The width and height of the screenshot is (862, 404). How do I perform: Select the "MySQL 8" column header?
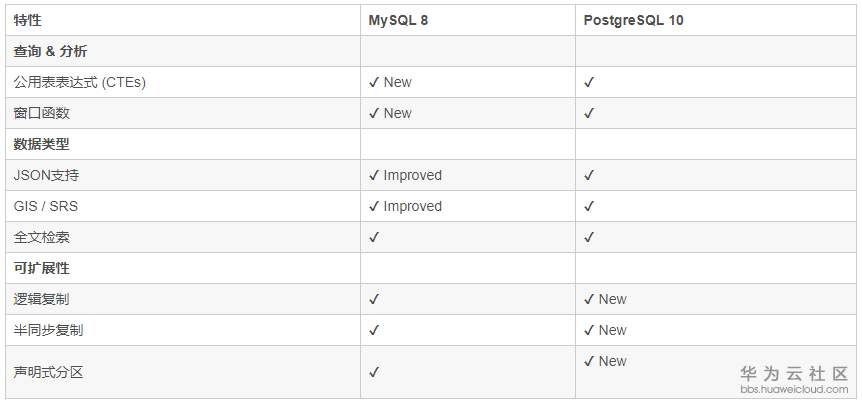coord(399,20)
